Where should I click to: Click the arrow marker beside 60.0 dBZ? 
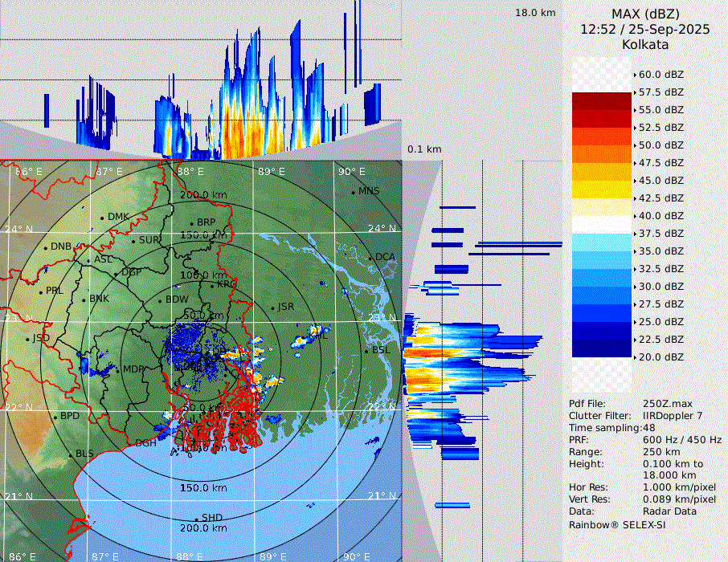tap(635, 75)
